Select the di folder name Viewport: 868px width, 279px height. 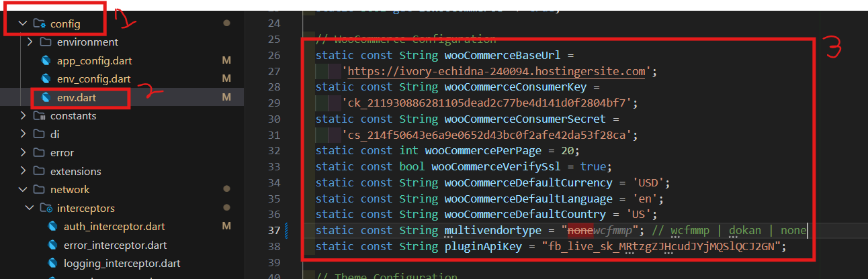coord(55,134)
